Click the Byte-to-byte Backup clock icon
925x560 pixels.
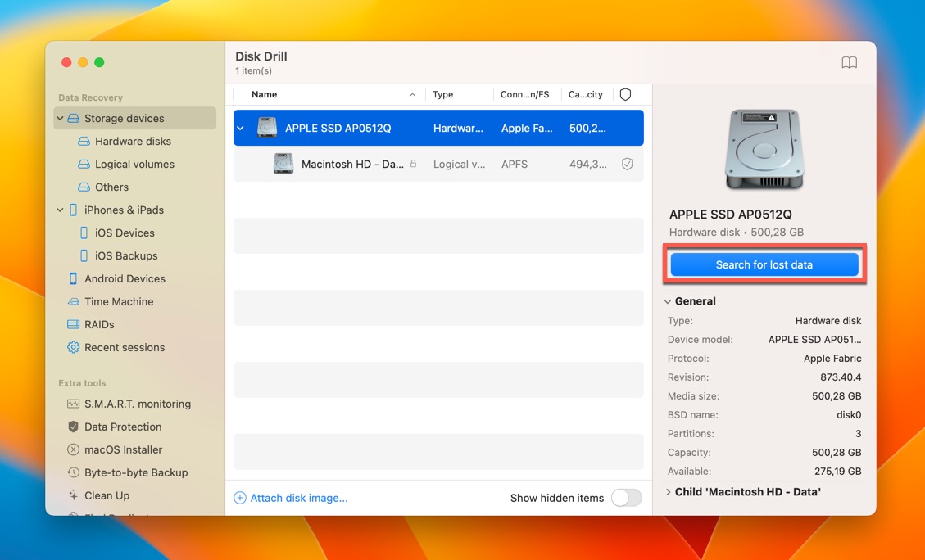coord(73,472)
